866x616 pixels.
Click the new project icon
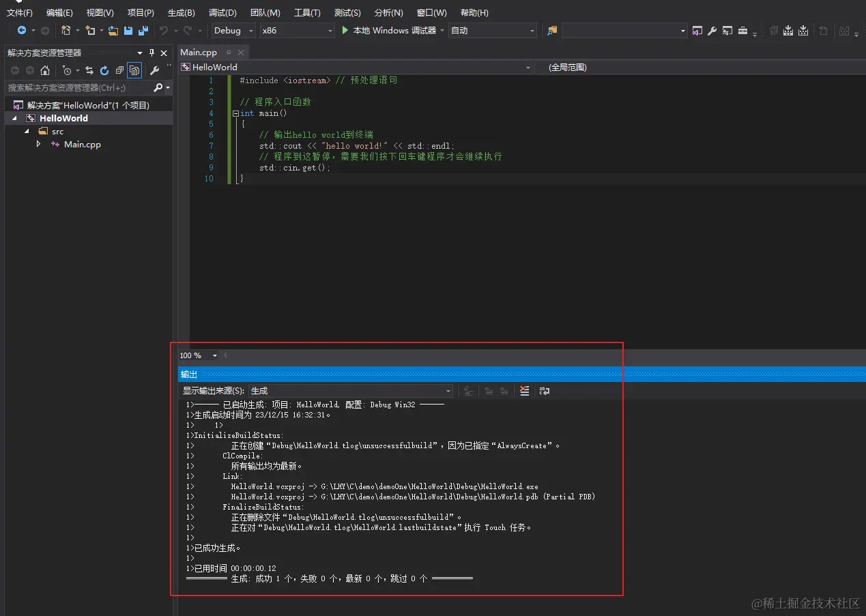point(66,30)
